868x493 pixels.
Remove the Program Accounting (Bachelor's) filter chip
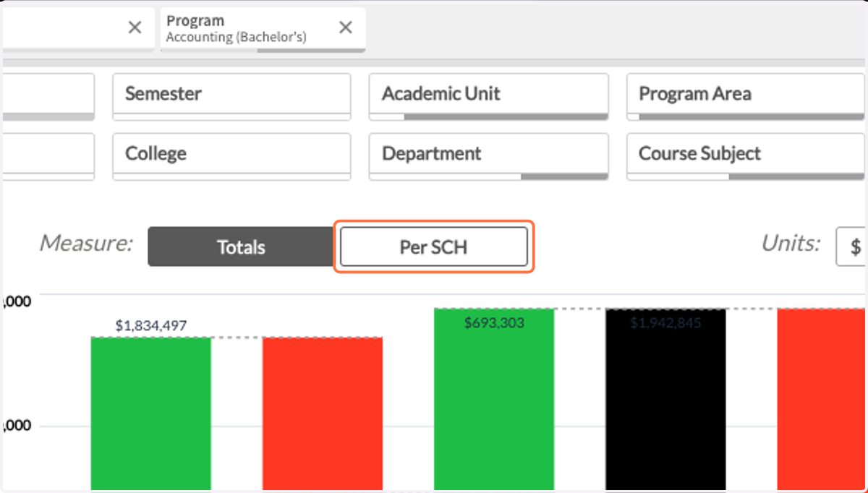click(346, 27)
